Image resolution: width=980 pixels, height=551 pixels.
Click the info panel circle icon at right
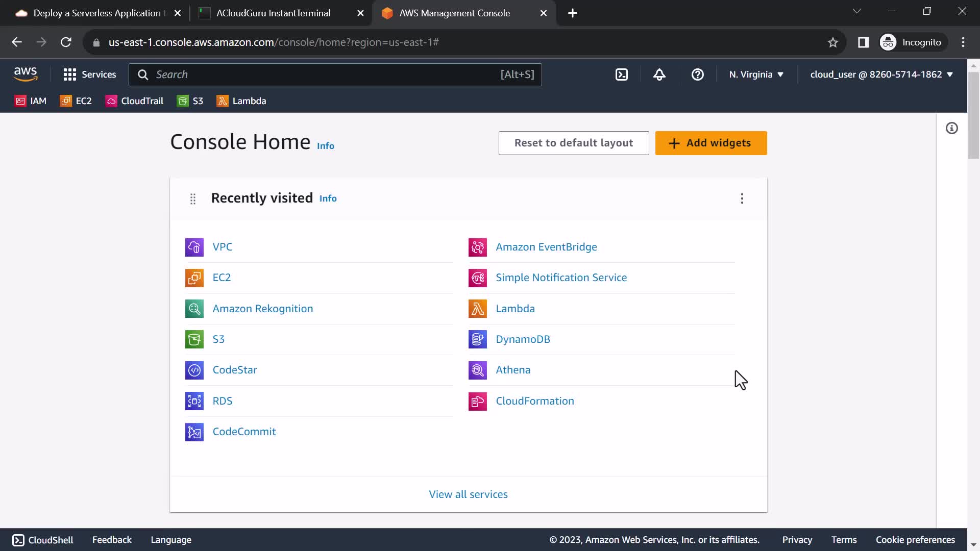[951, 128]
